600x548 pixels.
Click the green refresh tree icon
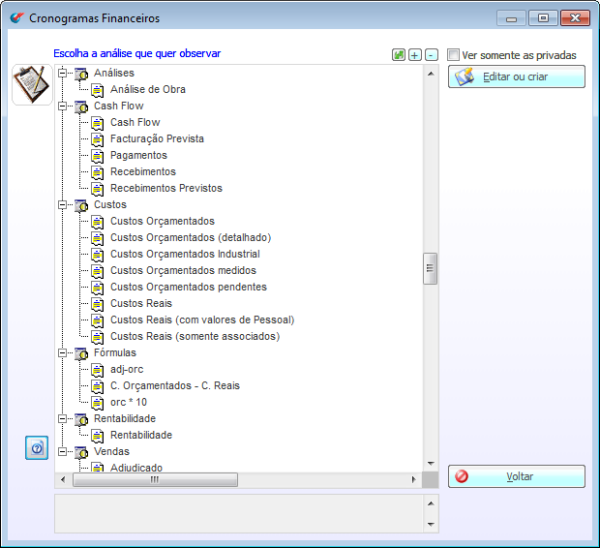[x=399, y=55]
